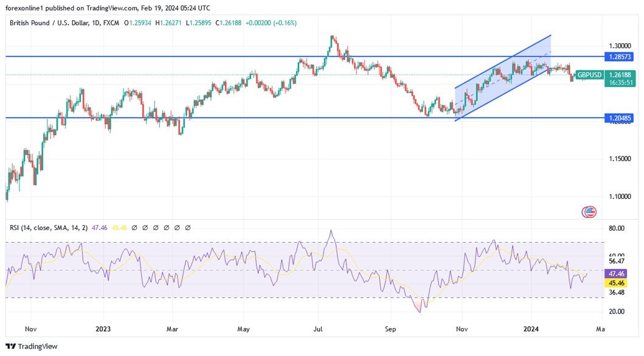Click the forexonline1 publisher link
The height and width of the screenshot is (356, 644).
coord(23,8)
